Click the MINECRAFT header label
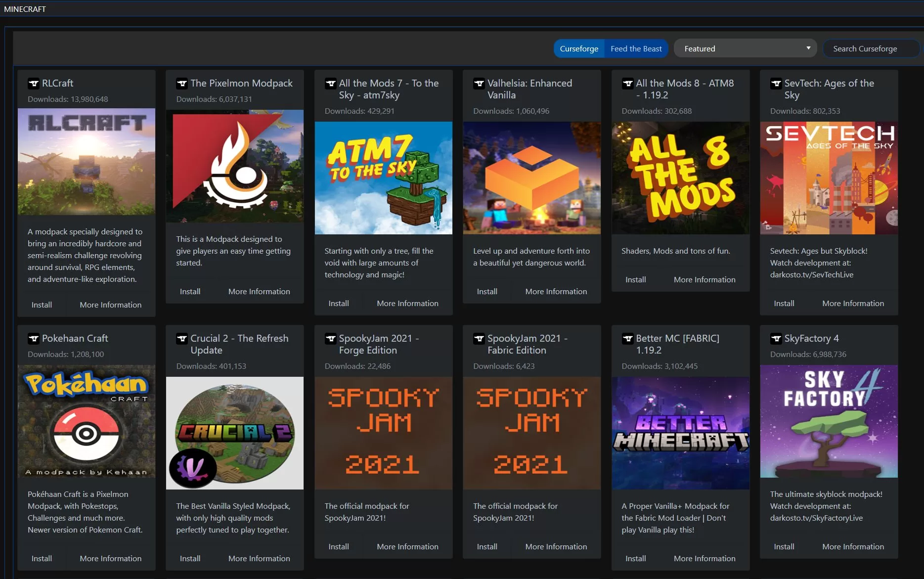 [x=25, y=9]
